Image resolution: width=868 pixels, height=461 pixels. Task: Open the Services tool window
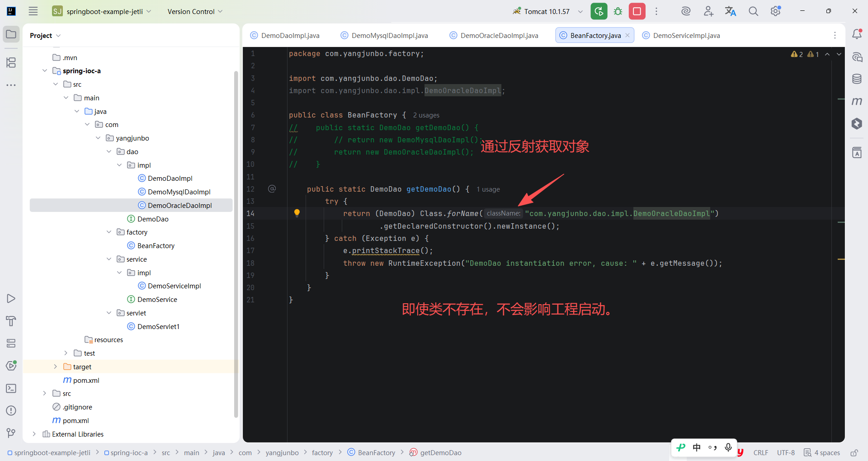point(11,343)
